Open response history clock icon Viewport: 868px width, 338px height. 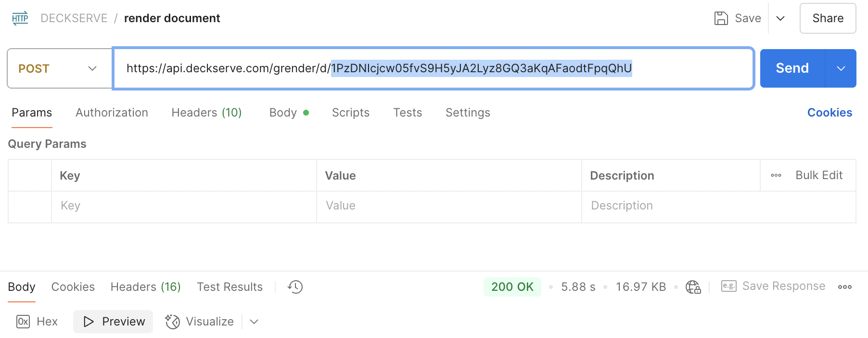(x=295, y=287)
